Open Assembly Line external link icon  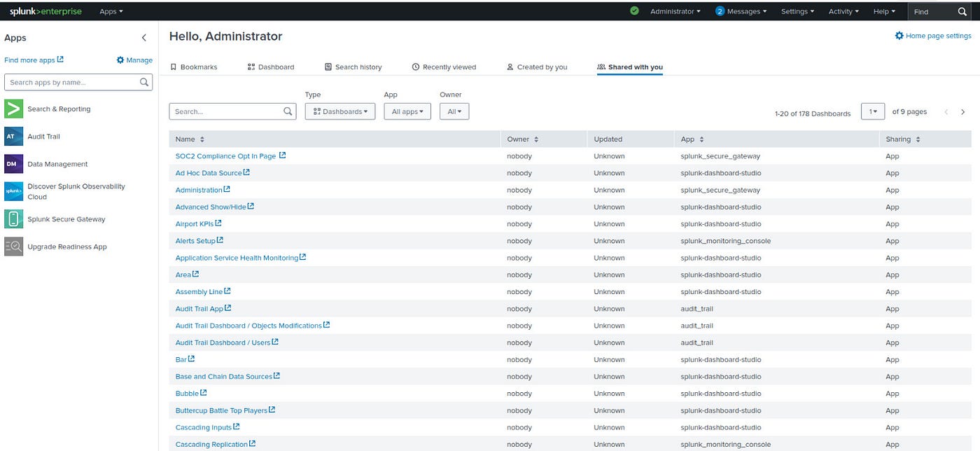pyautogui.click(x=227, y=291)
